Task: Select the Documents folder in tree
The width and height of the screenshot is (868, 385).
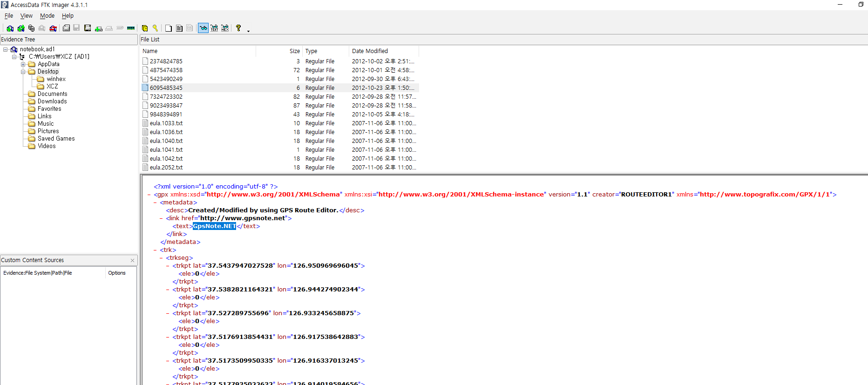Action: click(x=52, y=94)
